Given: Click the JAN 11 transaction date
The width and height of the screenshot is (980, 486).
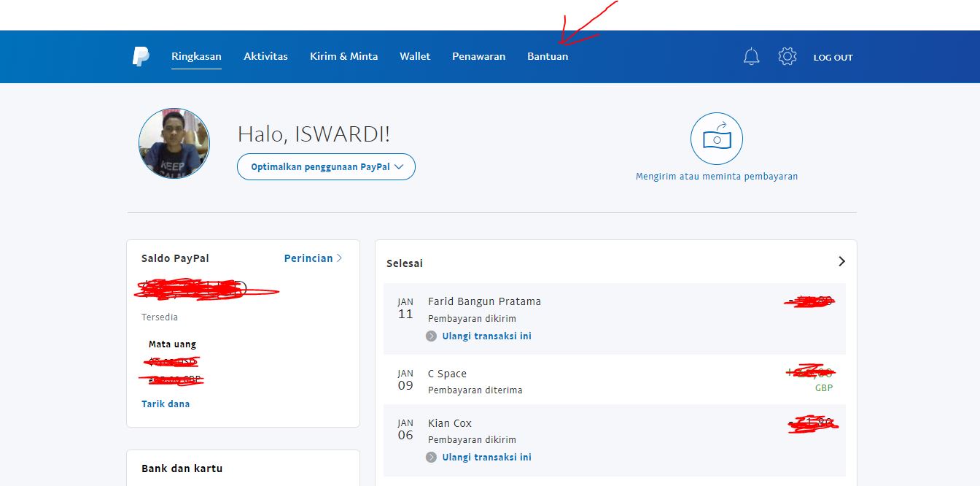Looking at the screenshot, I should tap(405, 309).
